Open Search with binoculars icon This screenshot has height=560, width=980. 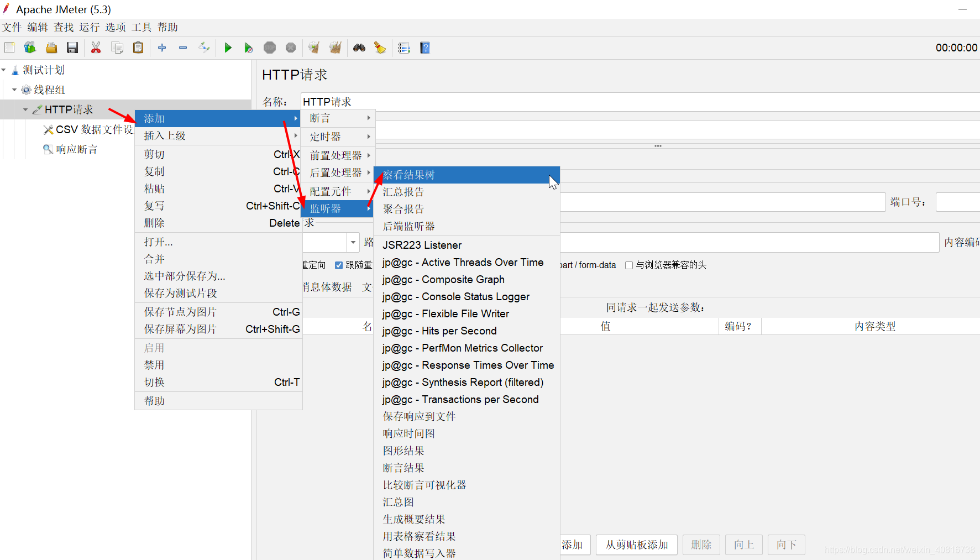click(x=359, y=48)
